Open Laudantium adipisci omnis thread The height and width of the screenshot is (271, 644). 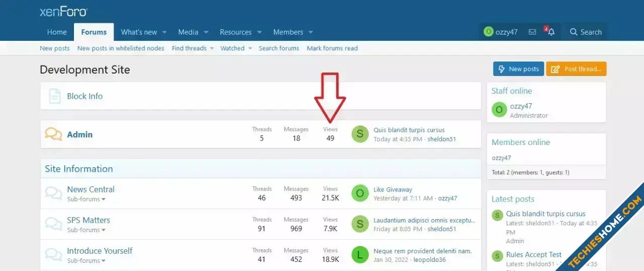pos(424,220)
